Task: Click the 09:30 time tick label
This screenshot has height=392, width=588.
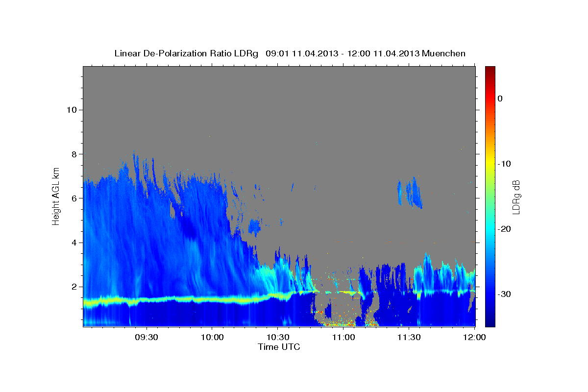Action: pyautogui.click(x=146, y=337)
